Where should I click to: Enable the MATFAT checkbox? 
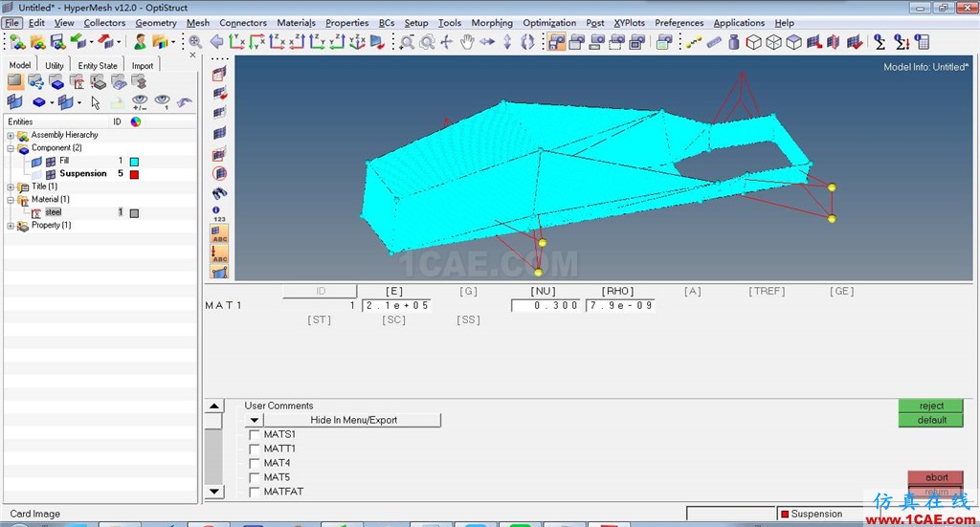[255, 492]
